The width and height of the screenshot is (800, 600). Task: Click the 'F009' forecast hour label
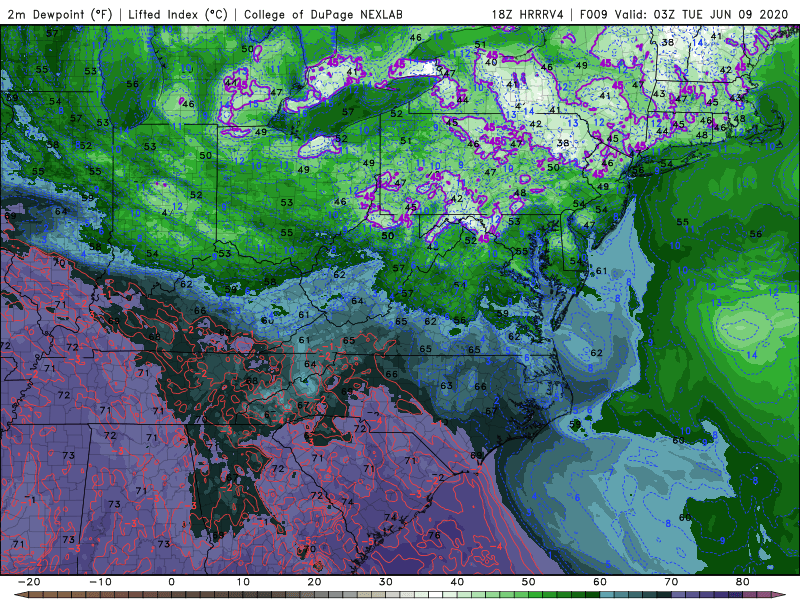pyautogui.click(x=593, y=14)
